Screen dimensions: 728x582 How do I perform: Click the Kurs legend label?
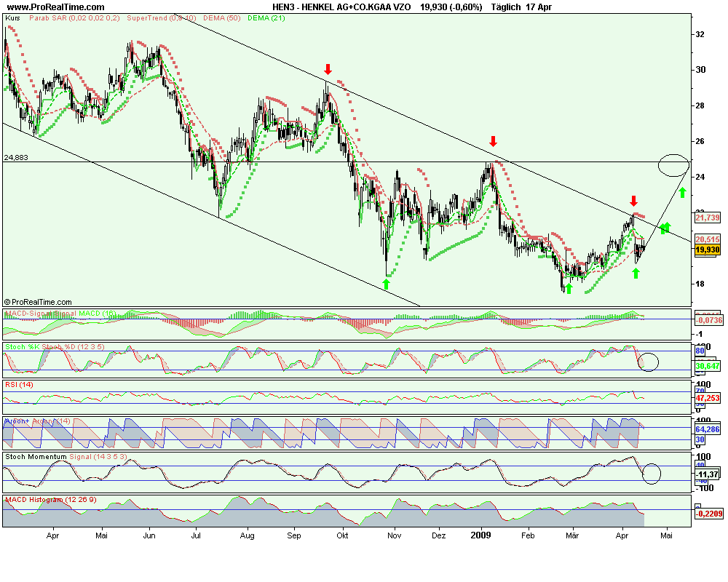pos(12,18)
